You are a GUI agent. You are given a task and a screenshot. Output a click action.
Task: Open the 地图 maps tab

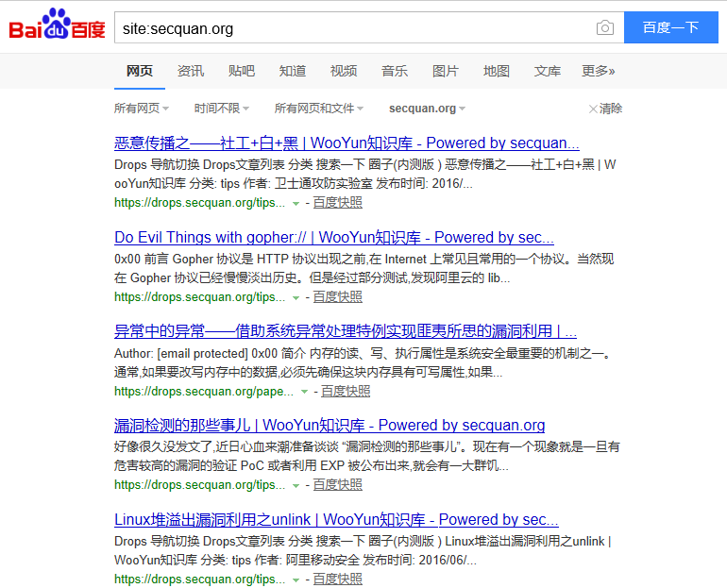(x=497, y=71)
